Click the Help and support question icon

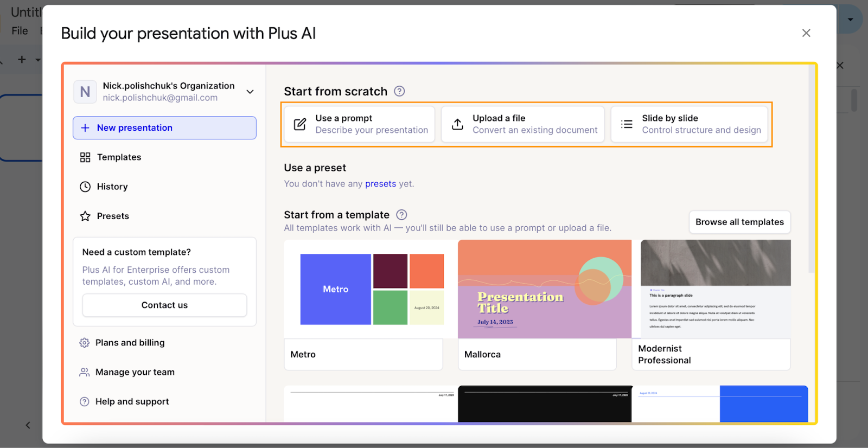(x=84, y=401)
